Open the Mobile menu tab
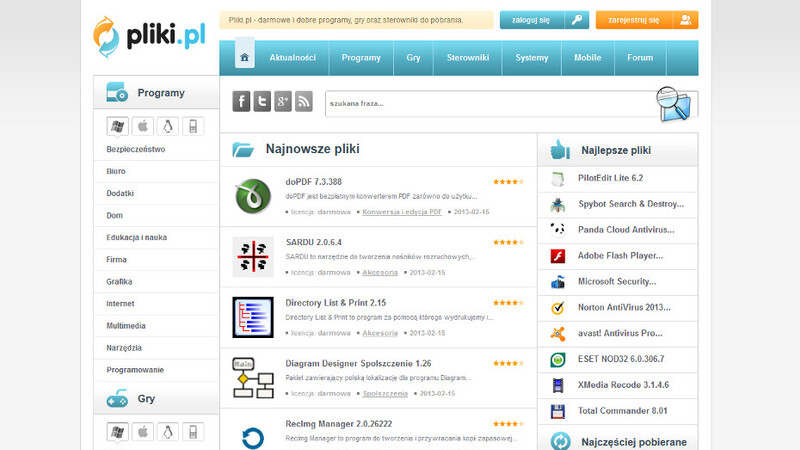Image resolution: width=800 pixels, height=450 pixels. coord(588,58)
